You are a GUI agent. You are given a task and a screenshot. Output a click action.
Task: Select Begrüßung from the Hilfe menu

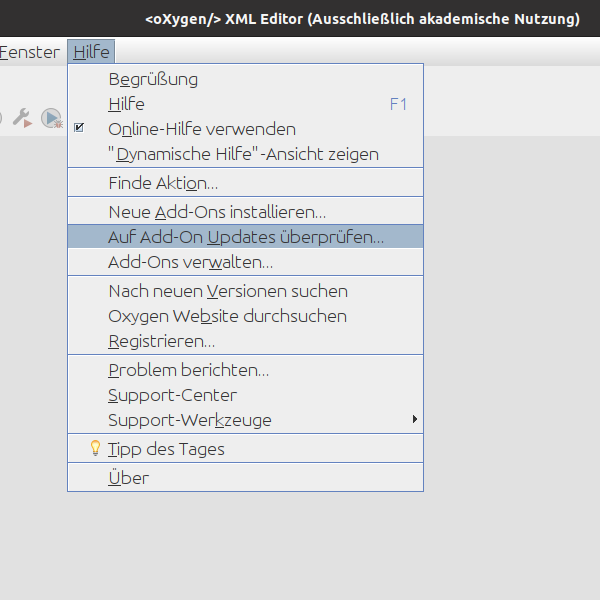coord(153,79)
